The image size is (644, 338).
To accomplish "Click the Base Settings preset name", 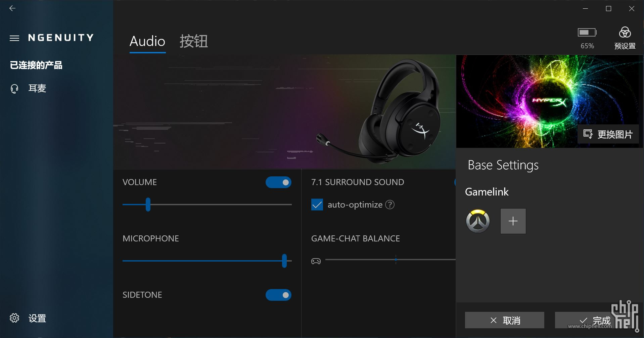I will click(x=503, y=165).
